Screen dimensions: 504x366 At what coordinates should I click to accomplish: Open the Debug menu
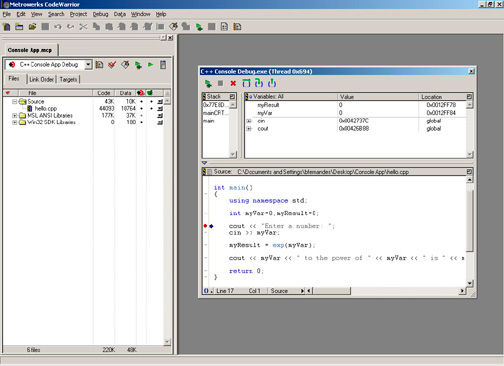[100, 14]
